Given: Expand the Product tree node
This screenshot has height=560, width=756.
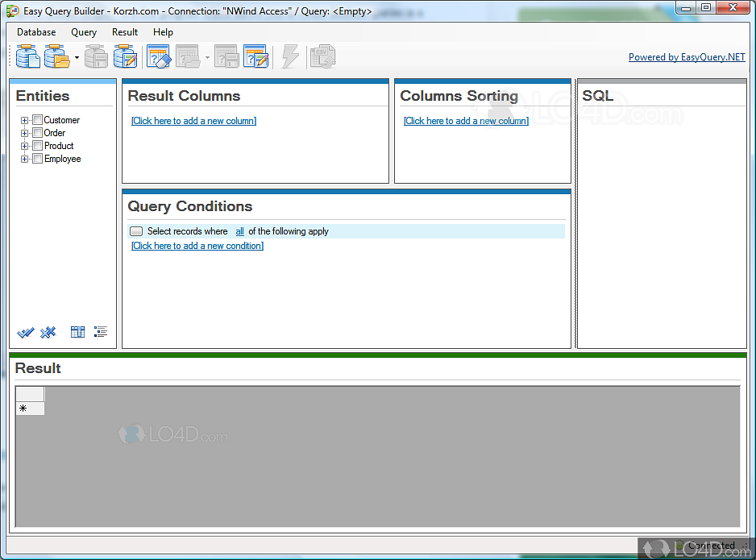Looking at the screenshot, I should pos(25,146).
